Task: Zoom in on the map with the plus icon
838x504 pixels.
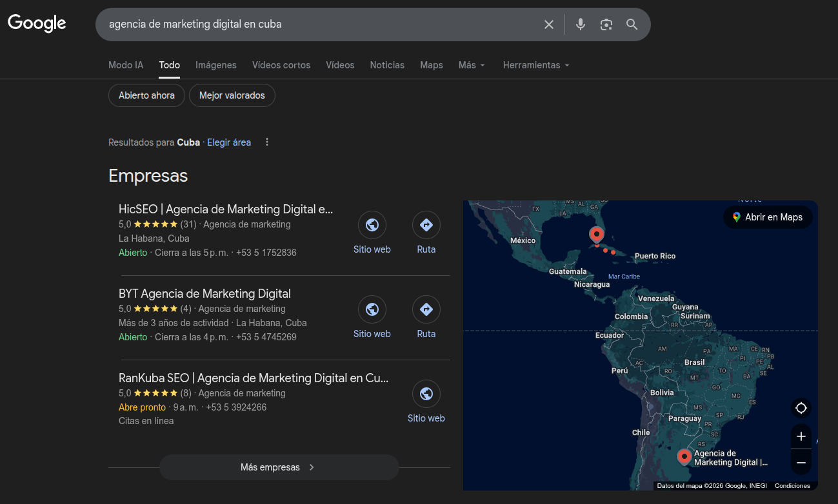Action: (801, 436)
